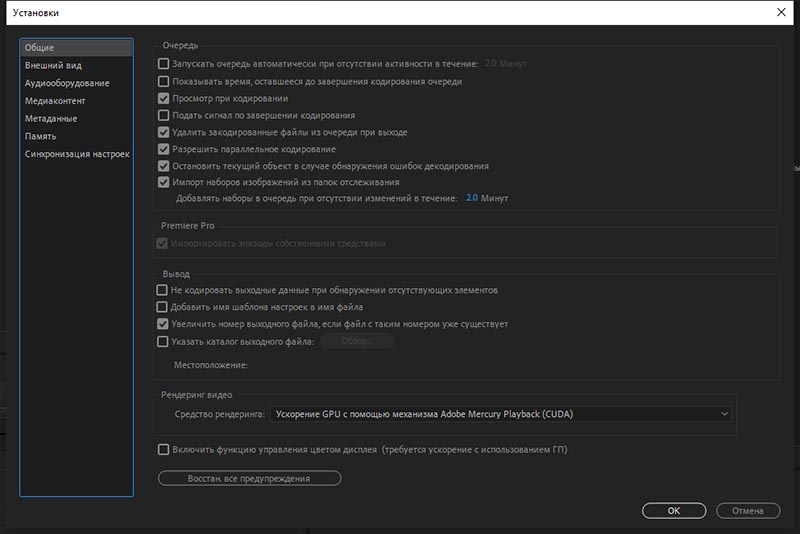This screenshot has width=800, height=534.
Task: Toggle Показывать время, оставшееся до завершения checkbox
Action: click(x=164, y=81)
